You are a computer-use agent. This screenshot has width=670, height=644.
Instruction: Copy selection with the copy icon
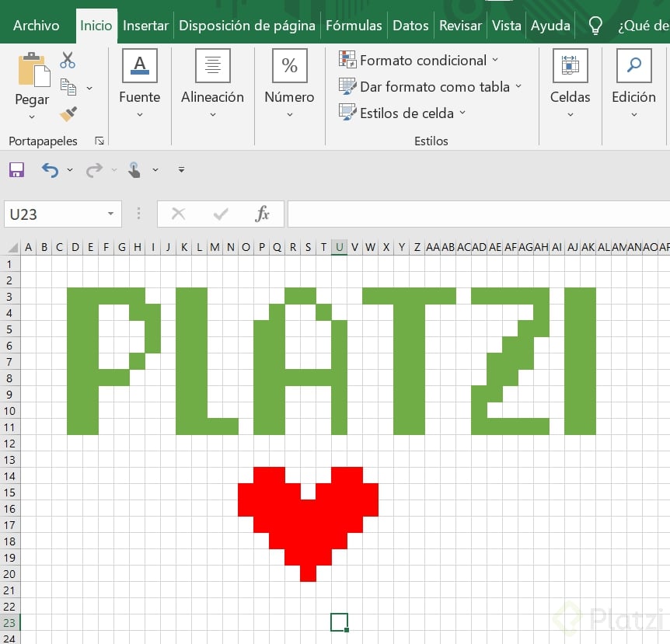[68, 87]
